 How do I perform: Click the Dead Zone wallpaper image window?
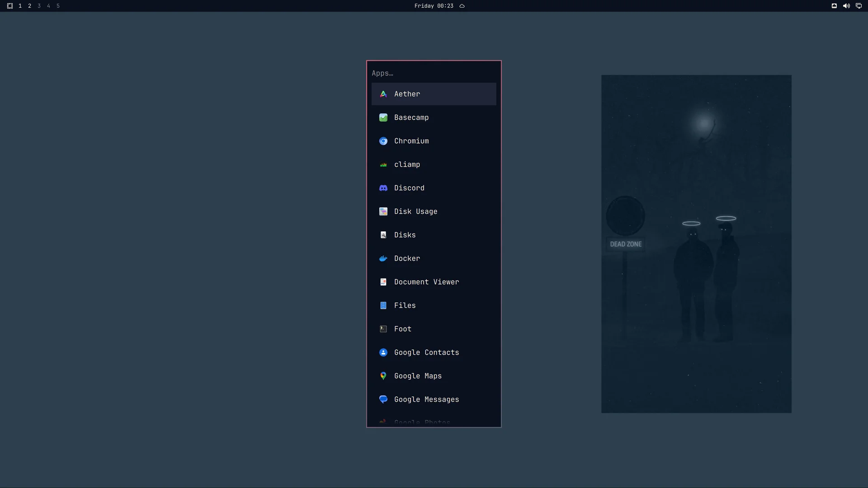(x=696, y=244)
